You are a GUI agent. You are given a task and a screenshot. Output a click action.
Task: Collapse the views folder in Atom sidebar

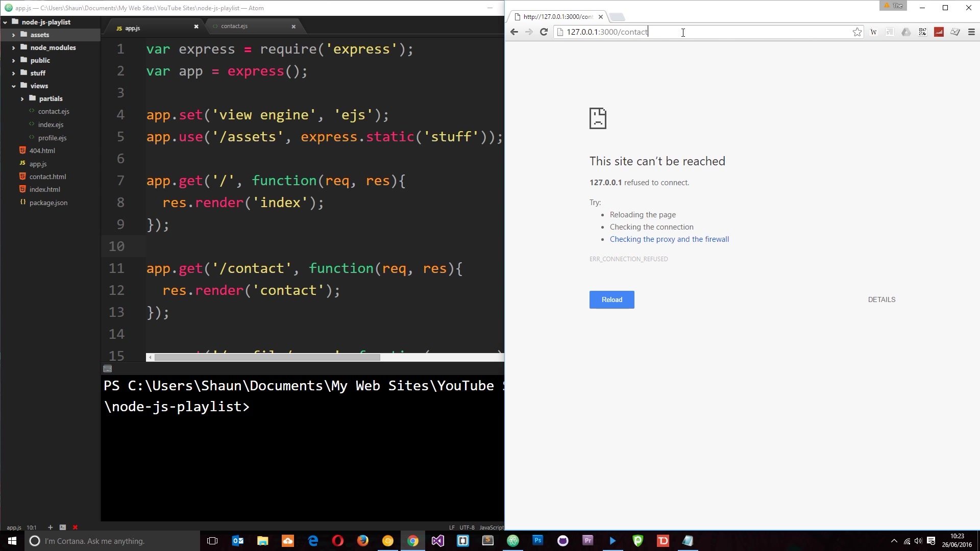click(14, 86)
